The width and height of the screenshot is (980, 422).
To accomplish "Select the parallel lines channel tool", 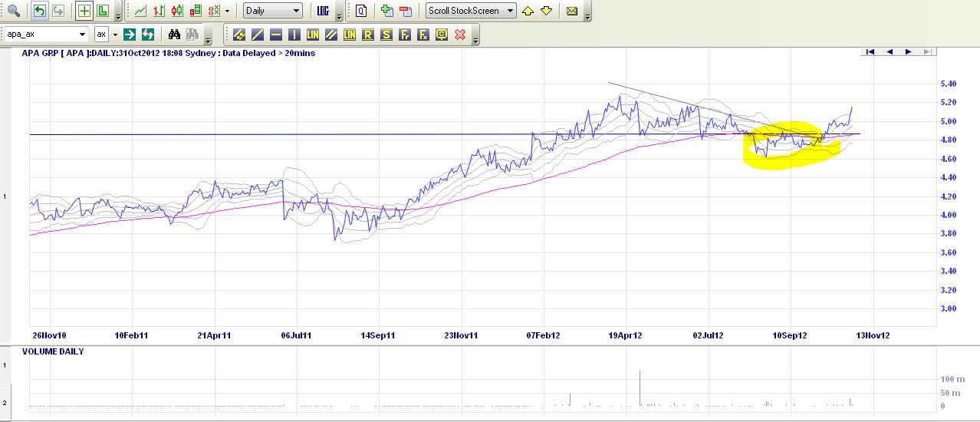I will click(331, 35).
